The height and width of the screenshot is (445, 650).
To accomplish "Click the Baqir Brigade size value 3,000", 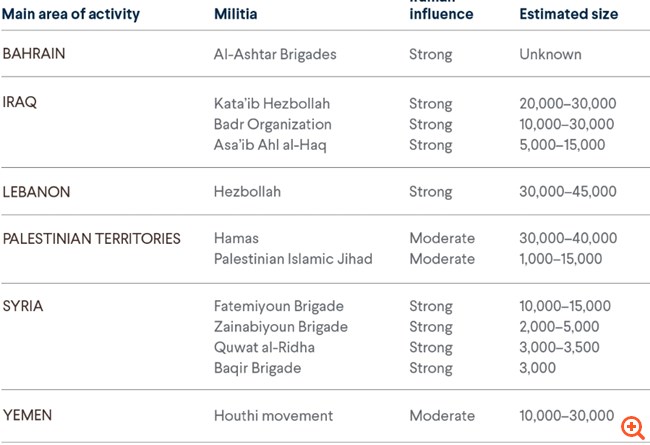I will pos(538,368).
